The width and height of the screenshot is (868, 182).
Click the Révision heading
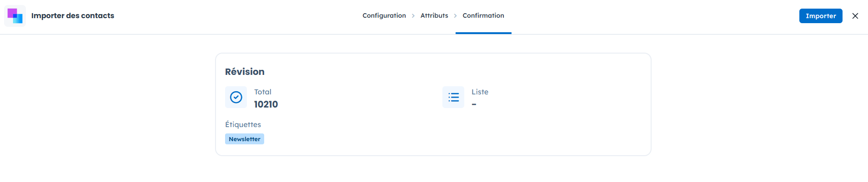[x=245, y=72]
